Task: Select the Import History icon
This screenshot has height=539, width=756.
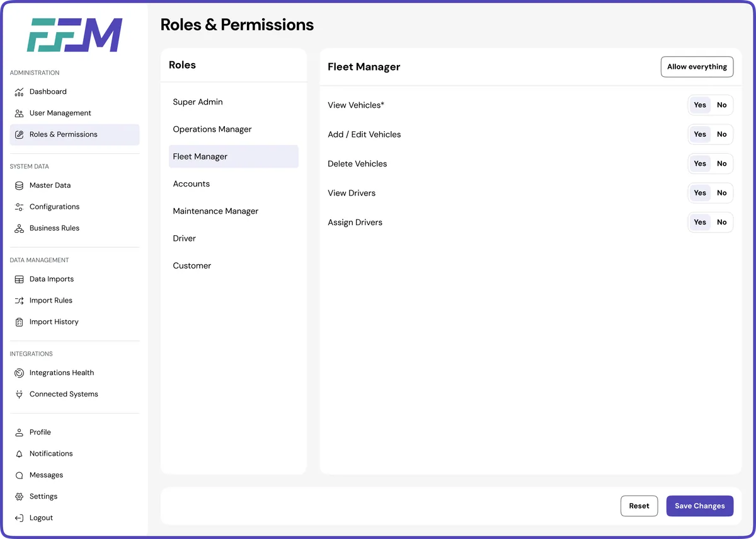Action: [18, 322]
